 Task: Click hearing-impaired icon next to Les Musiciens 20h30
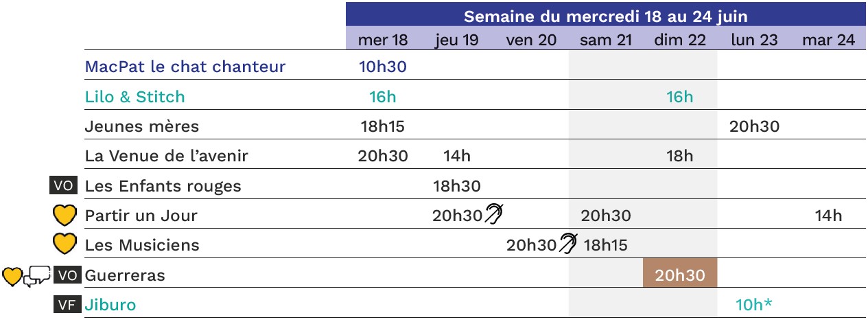click(x=568, y=243)
